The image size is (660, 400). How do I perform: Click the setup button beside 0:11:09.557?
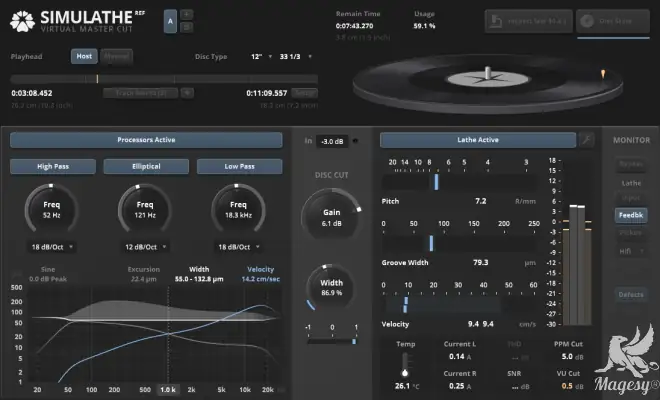[x=304, y=93]
